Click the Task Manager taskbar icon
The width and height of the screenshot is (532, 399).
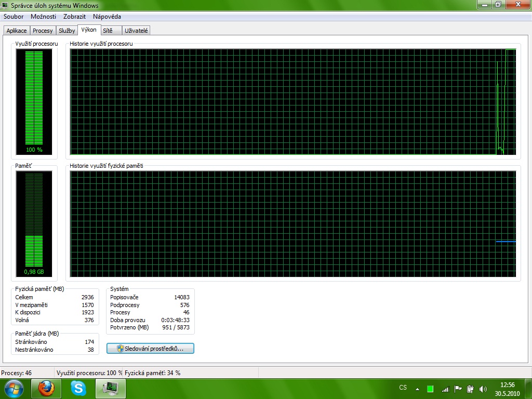[111, 388]
